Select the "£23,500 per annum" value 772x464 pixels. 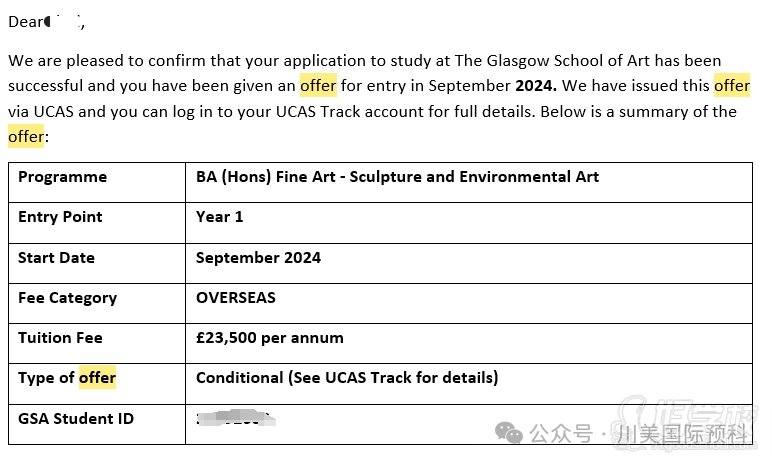269,338
